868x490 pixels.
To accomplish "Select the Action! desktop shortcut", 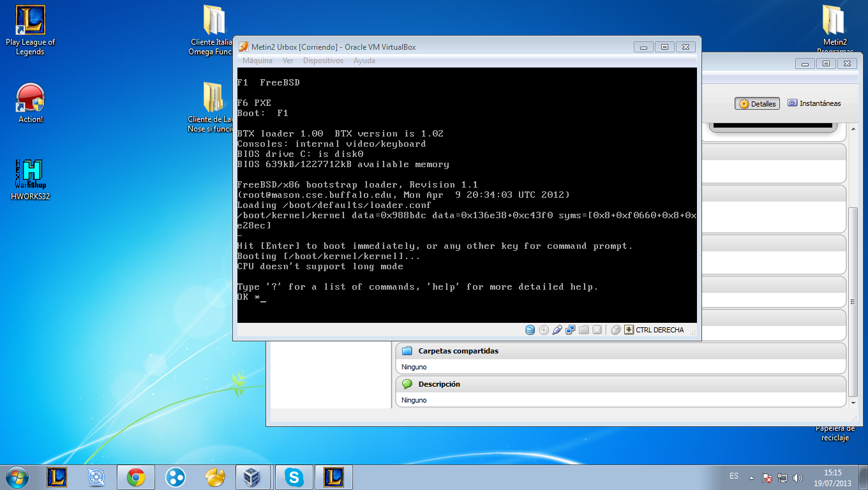I will (30, 103).
